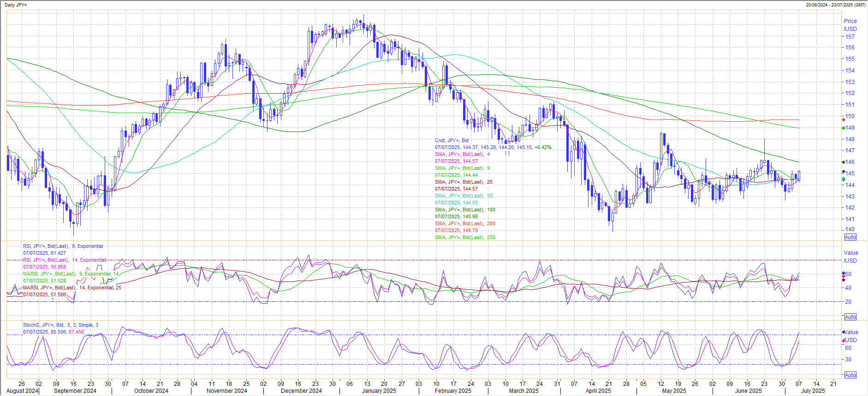Select the 'SMA, JPY=, Bid(Last), 100' legend entry

465,210
